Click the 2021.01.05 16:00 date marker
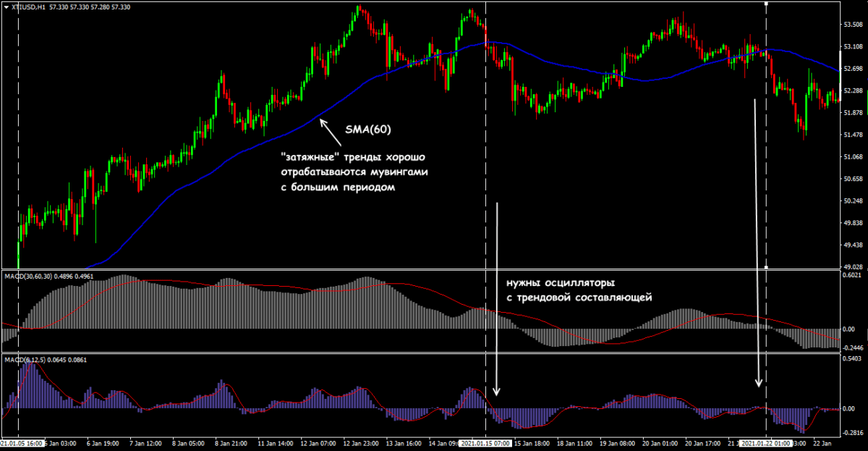 click(x=22, y=442)
